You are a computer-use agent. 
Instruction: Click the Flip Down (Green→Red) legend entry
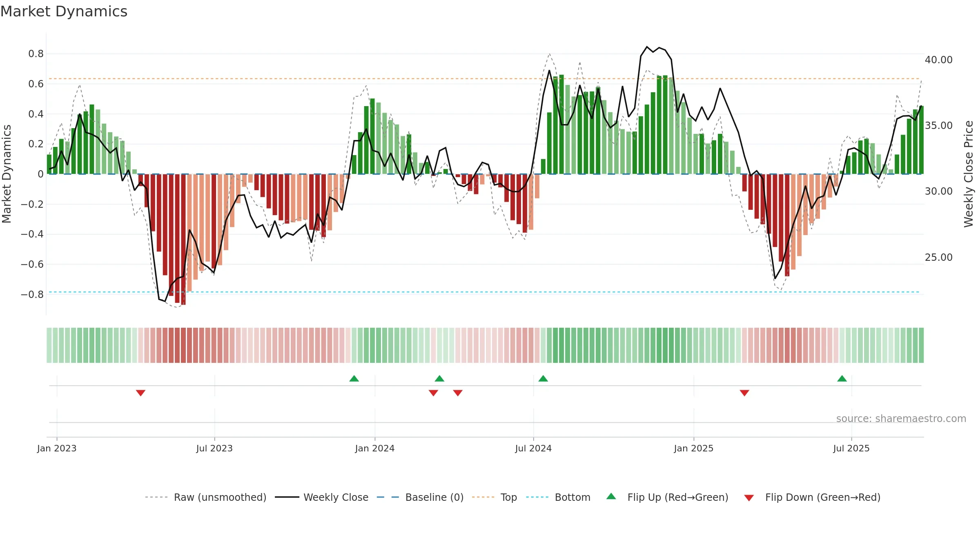[812, 497]
